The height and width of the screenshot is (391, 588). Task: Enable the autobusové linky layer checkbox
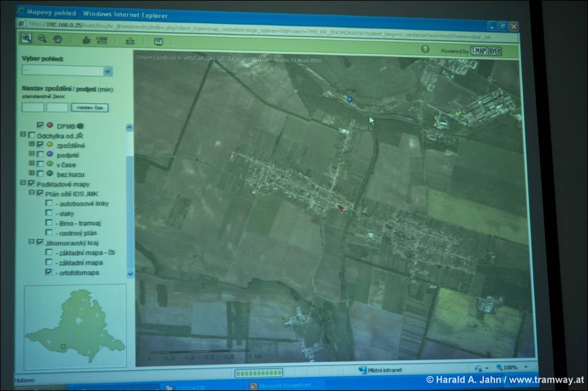click(49, 203)
